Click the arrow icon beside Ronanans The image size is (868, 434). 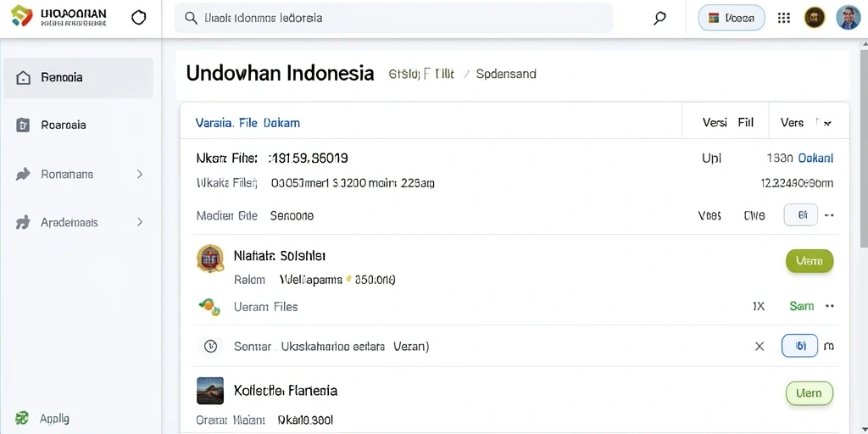[x=23, y=175]
